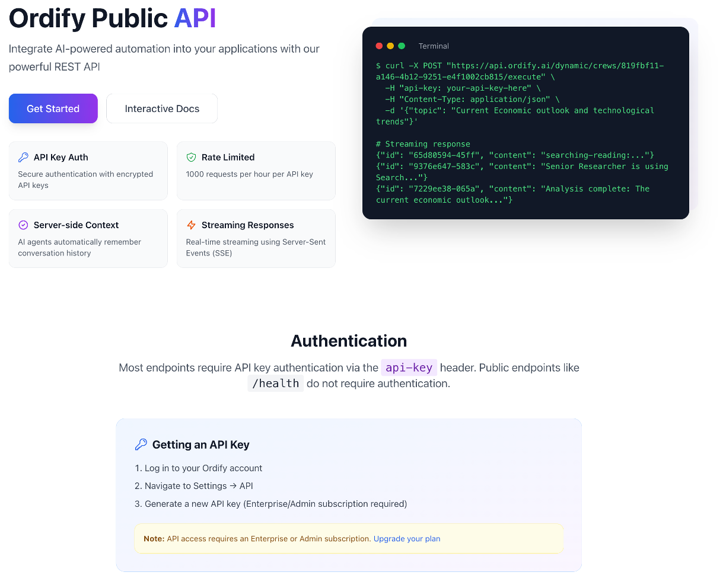Click the Rate Limited shield icon
Screen dimensions: 726x588
191,156
